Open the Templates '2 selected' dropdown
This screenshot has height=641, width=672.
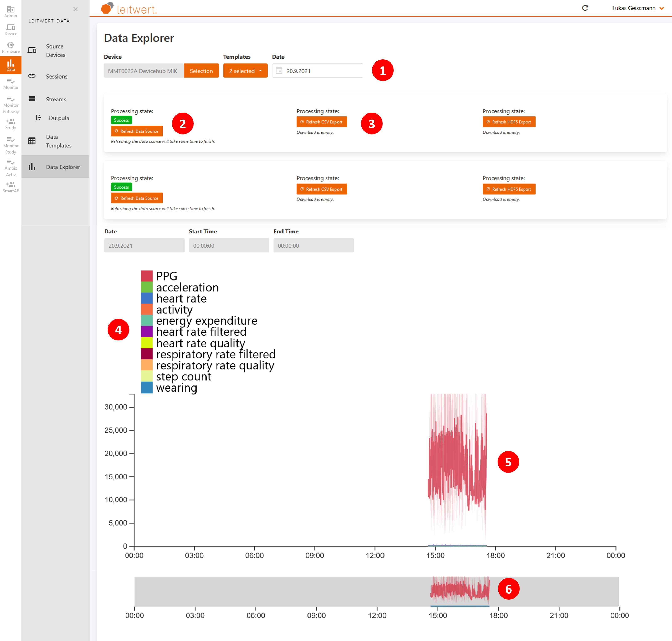coord(245,70)
